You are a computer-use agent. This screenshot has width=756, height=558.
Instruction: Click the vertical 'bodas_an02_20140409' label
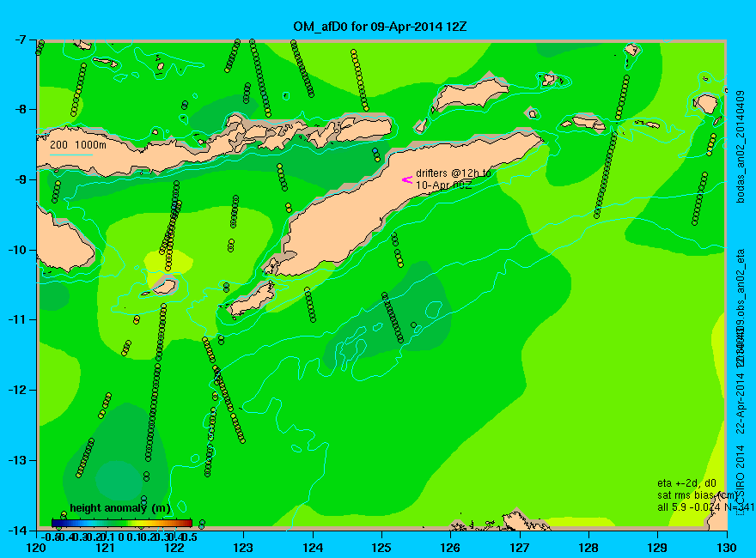coord(741,147)
